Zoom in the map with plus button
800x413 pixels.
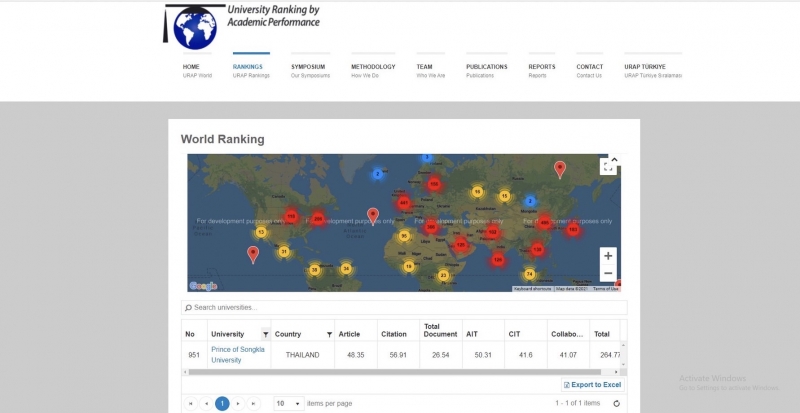tap(608, 256)
